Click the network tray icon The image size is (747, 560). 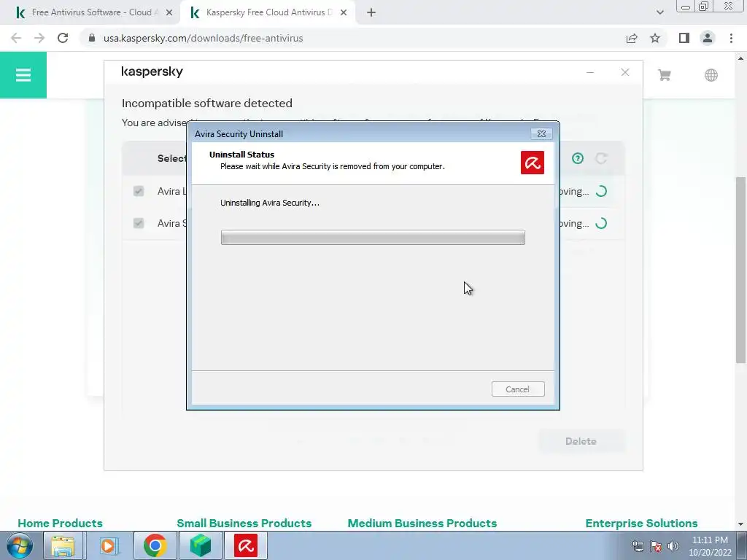click(638, 546)
